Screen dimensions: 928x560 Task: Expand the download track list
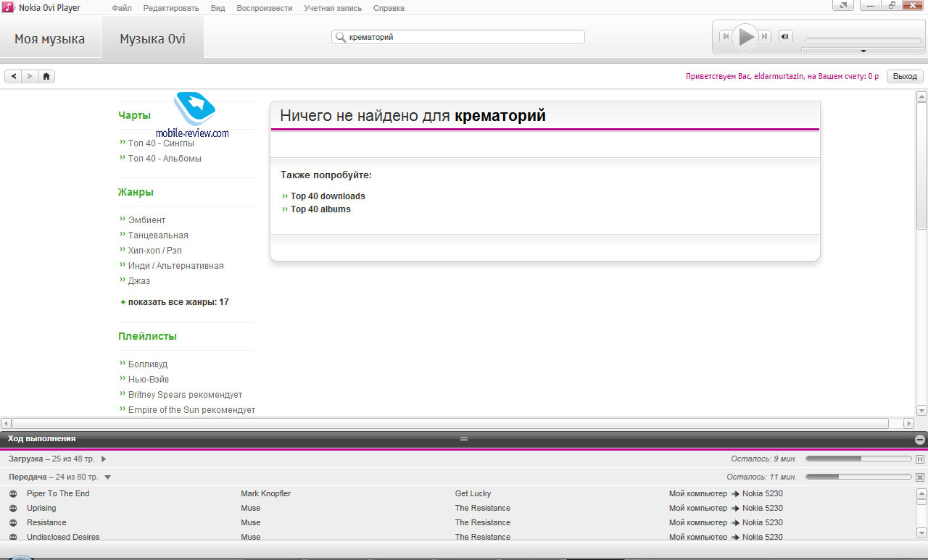tap(104, 459)
